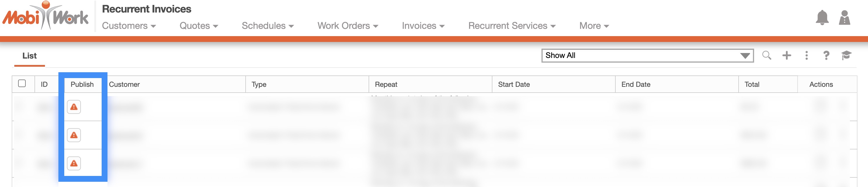The image size is (868, 187).
Task: Expand the Recurrent Services menu
Action: coord(511,26)
